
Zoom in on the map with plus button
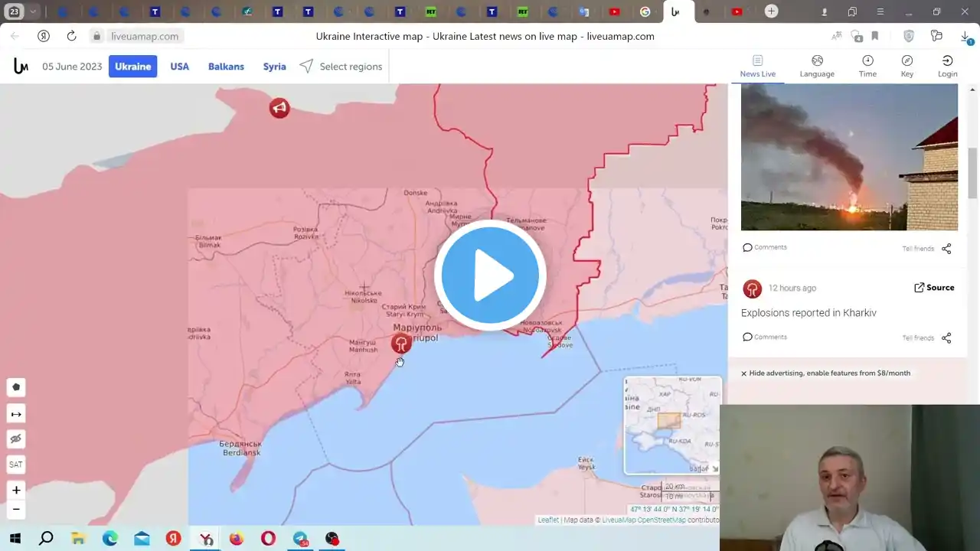(x=16, y=491)
